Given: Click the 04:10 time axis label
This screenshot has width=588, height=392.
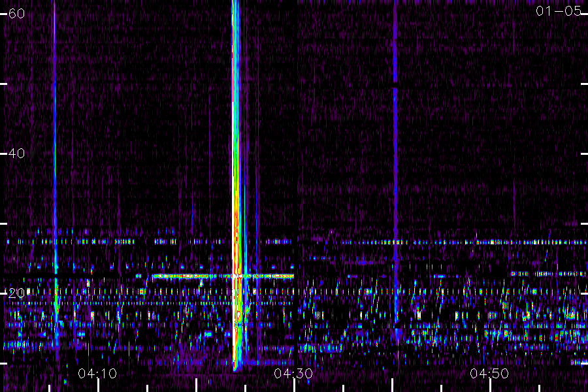Looking at the screenshot, I should tap(97, 374).
